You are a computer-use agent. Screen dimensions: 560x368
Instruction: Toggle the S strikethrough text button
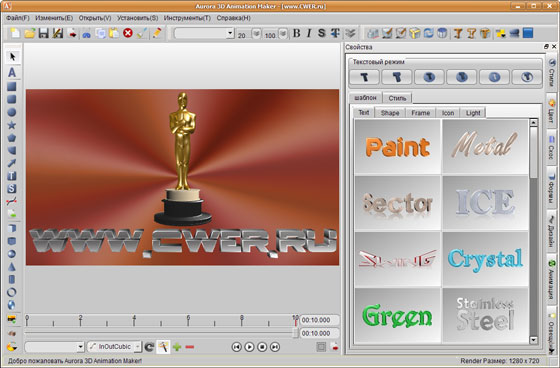coord(321,33)
